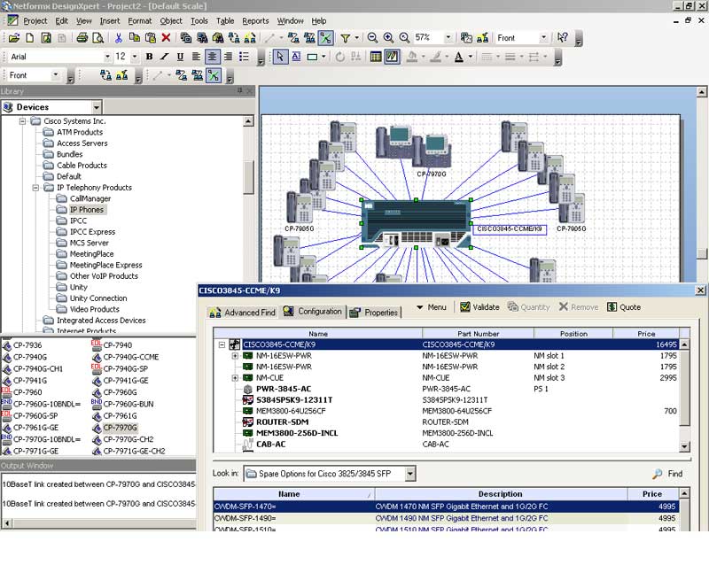Click the Validate checkmark button
709x588 pixels.
tap(479, 307)
